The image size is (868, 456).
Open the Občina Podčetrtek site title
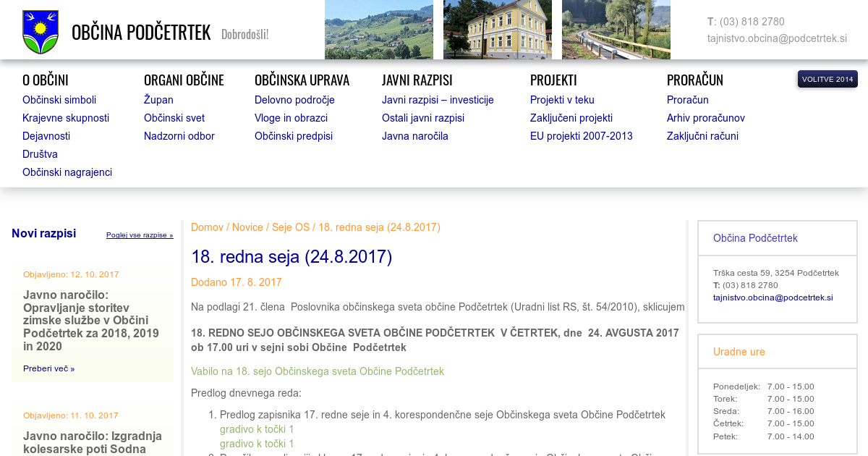click(141, 33)
